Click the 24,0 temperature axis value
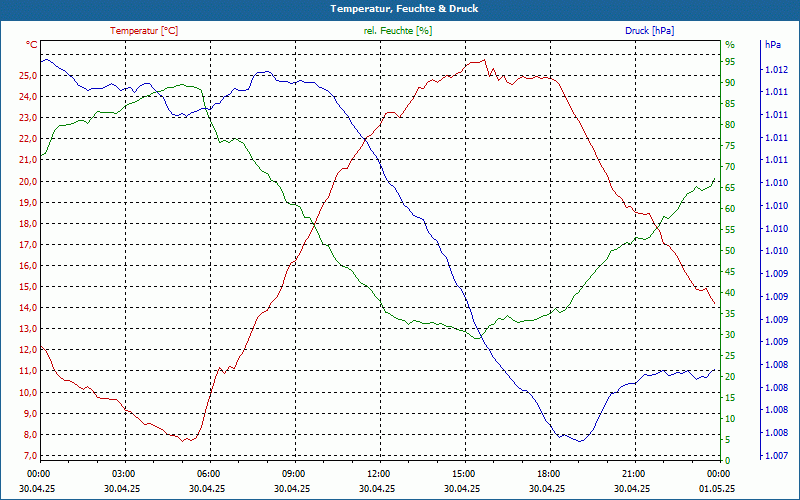Image resolution: width=800 pixels, height=500 pixels. click(28, 96)
